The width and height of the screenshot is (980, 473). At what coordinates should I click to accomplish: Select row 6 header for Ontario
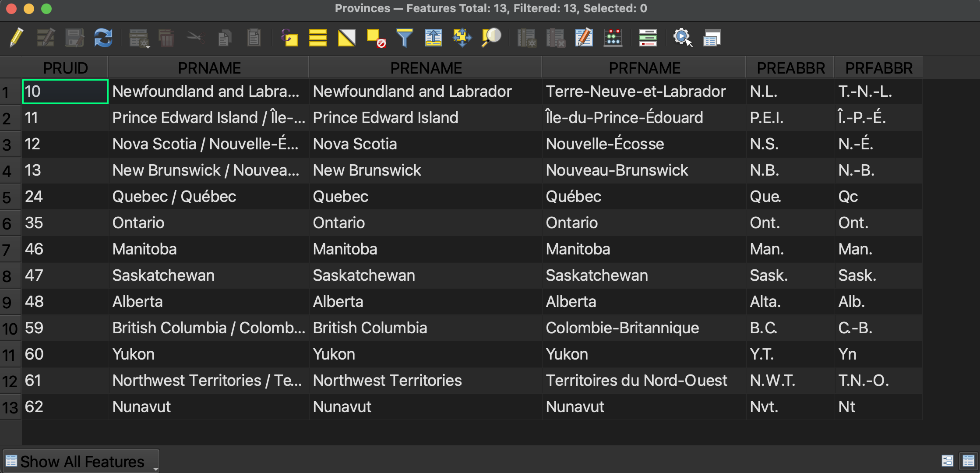click(x=7, y=223)
